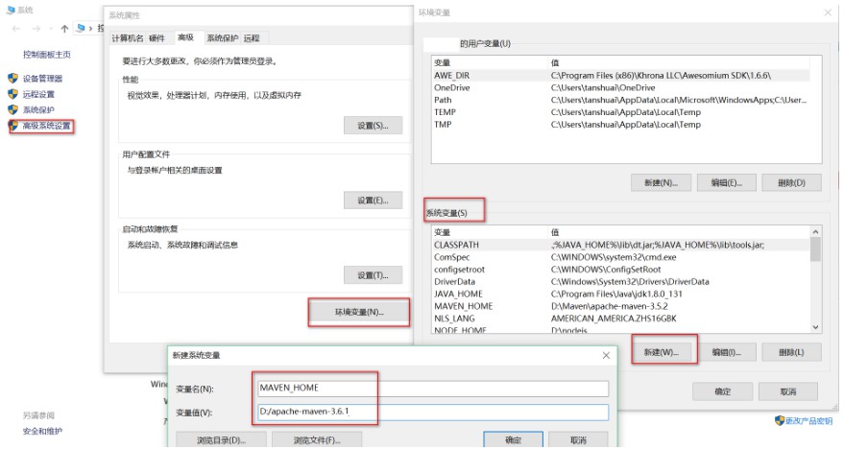Click 删除(D) for user variables
The height and width of the screenshot is (449, 868).
(x=791, y=182)
